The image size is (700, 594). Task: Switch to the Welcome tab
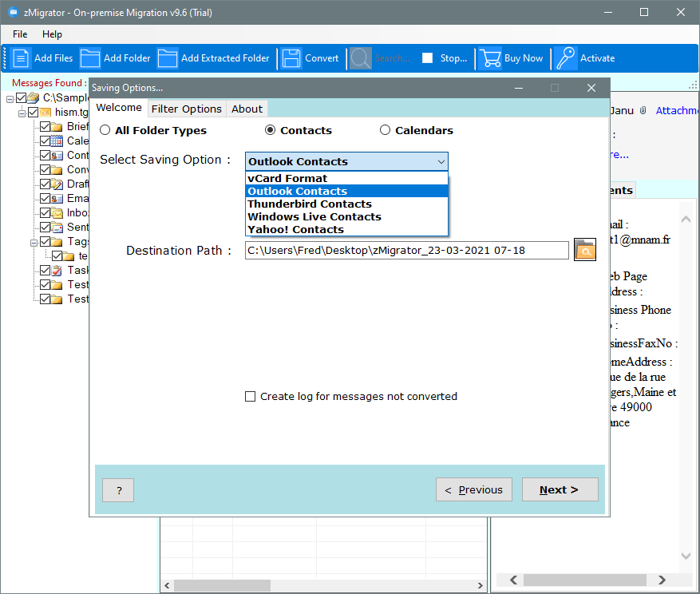[x=119, y=108]
